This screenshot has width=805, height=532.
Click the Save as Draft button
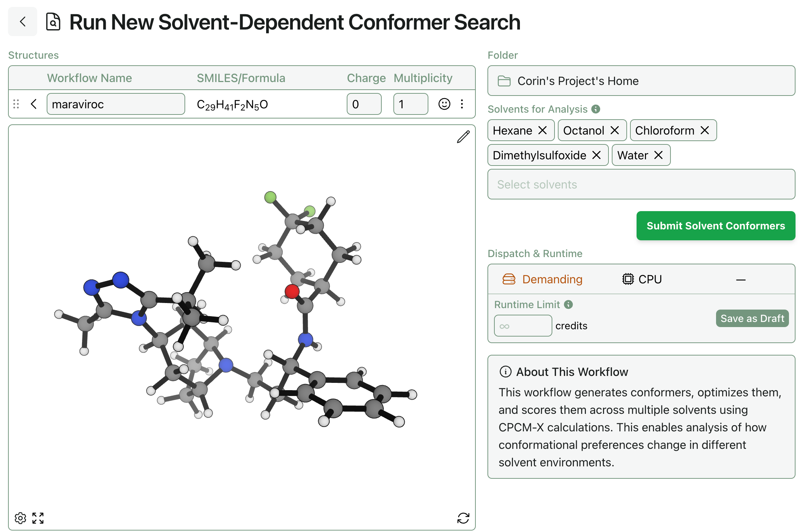(x=752, y=318)
